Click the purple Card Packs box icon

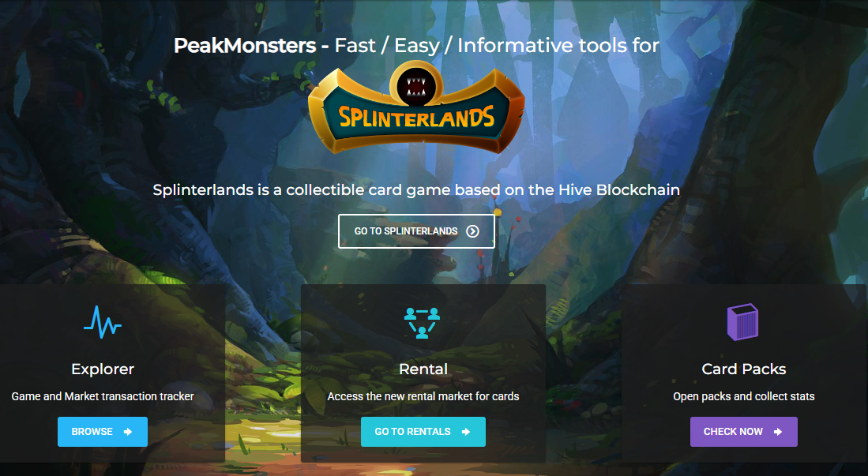(x=743, y=321)
